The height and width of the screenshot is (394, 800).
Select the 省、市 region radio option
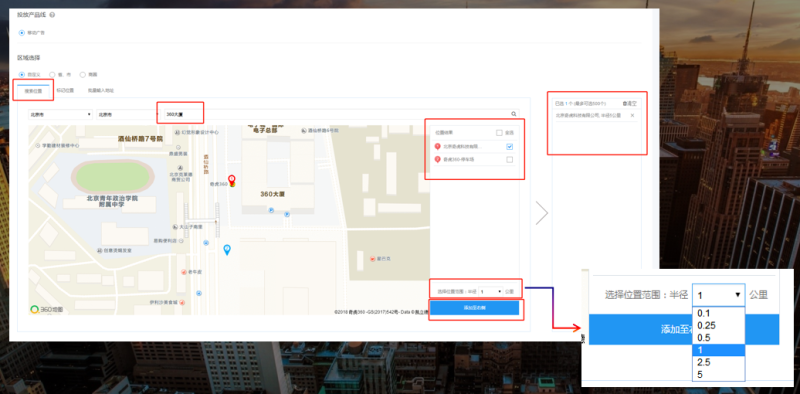52,75
